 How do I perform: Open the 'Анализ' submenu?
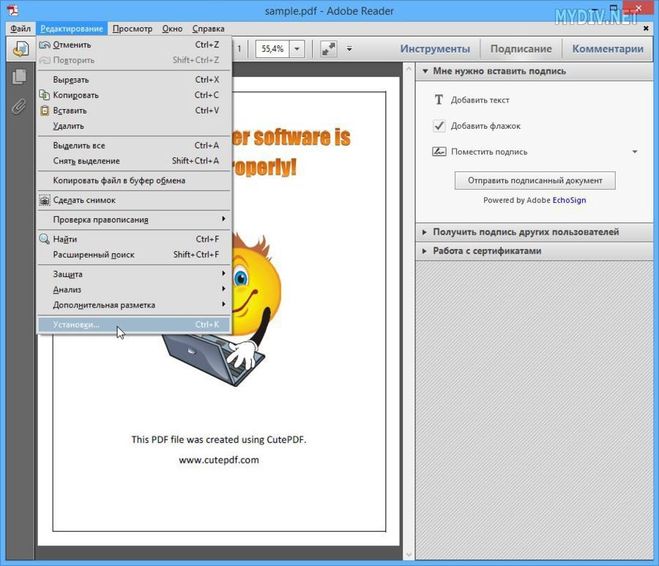click(134, 290)
